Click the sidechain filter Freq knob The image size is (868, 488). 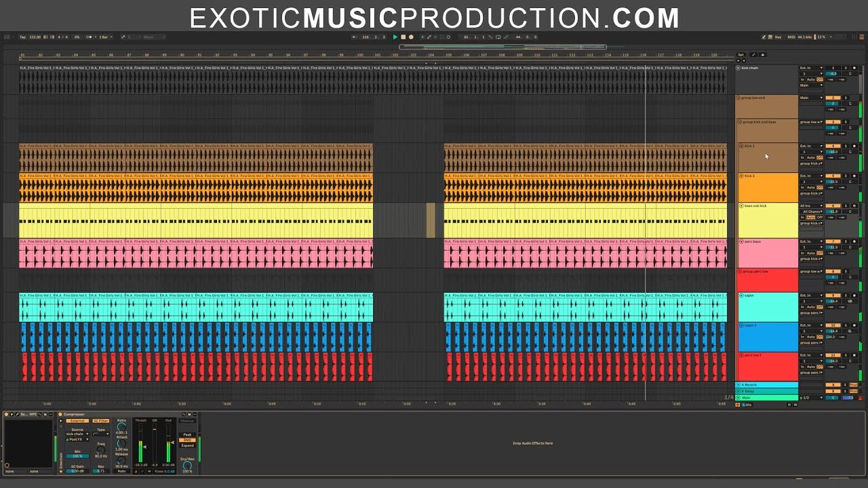tap(101, 450)
